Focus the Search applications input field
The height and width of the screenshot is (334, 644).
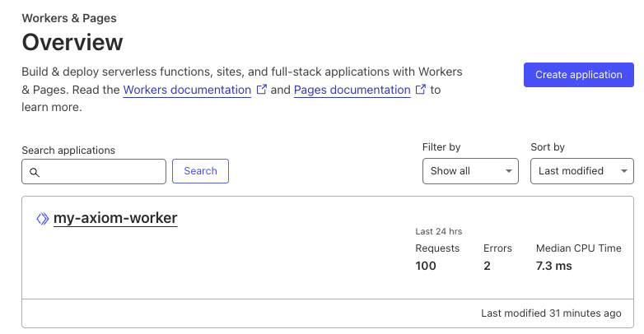94,171
